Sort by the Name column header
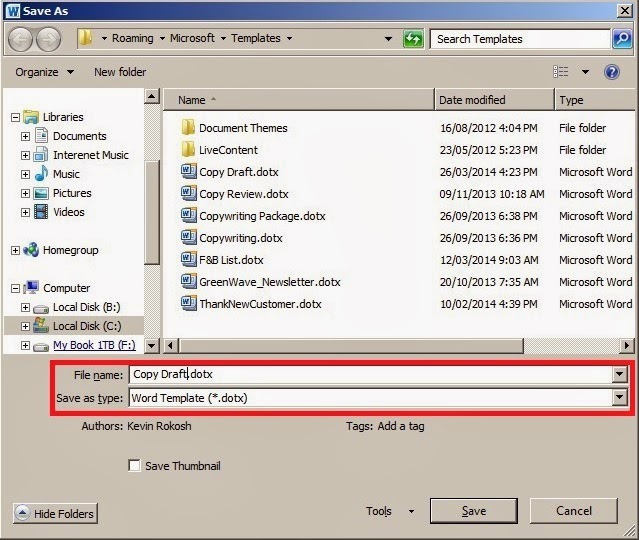The height and width of the screenshot is (540, 639). 299,100
